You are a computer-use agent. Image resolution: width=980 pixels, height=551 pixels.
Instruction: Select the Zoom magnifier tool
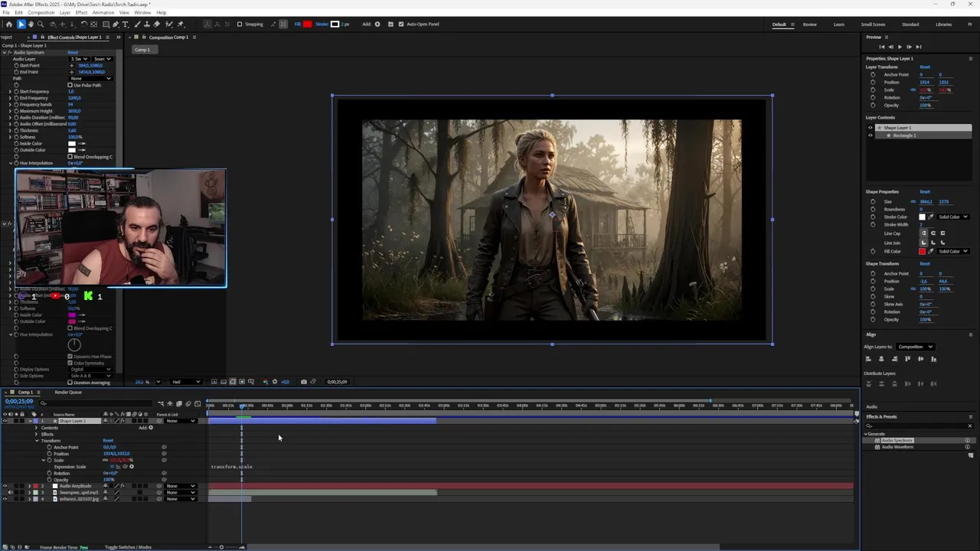point(41,24)
